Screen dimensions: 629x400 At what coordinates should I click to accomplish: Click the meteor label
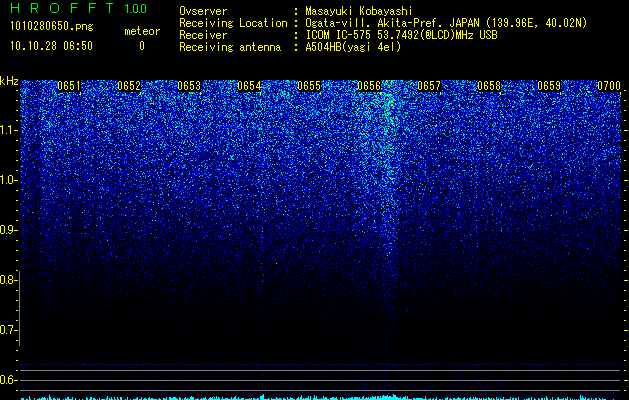[142, 31]
